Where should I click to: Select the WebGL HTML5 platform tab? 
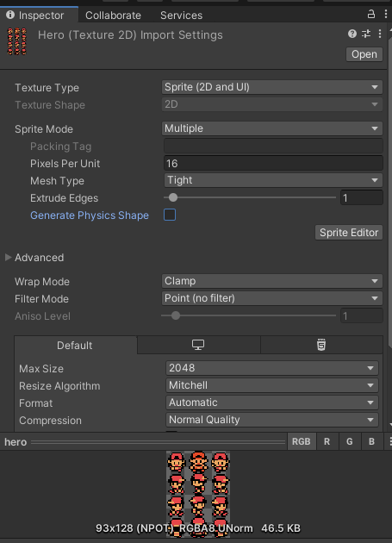pyautogui.click(x=321, y=345)
